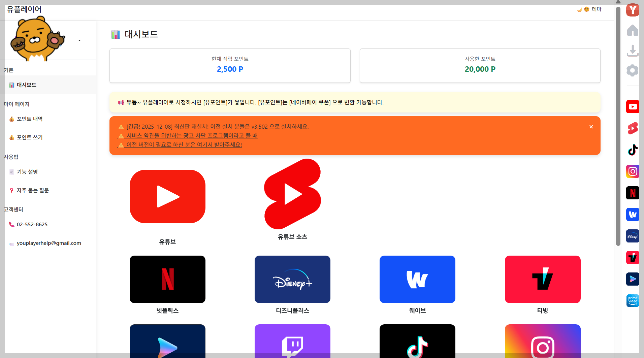Click the 현재 적립 포인트 card
Screen dimensions: 644x358
[230, 66]
